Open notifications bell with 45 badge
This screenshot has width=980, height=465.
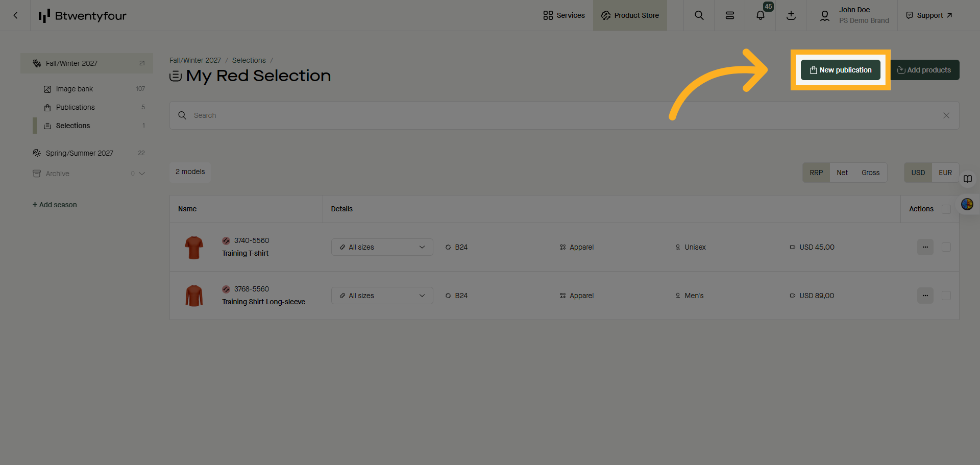click(760, 15)
